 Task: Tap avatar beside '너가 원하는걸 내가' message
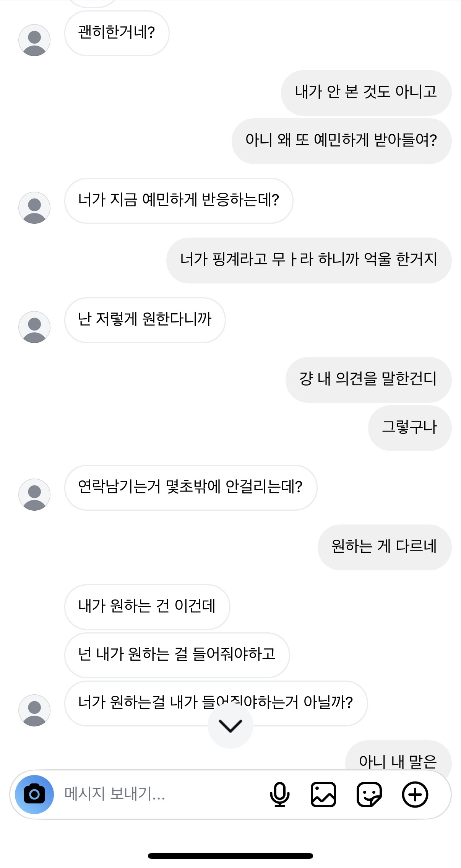34,710
